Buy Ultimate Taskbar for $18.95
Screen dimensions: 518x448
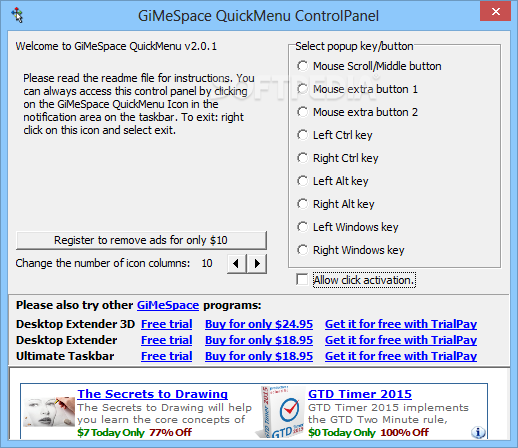259,356
